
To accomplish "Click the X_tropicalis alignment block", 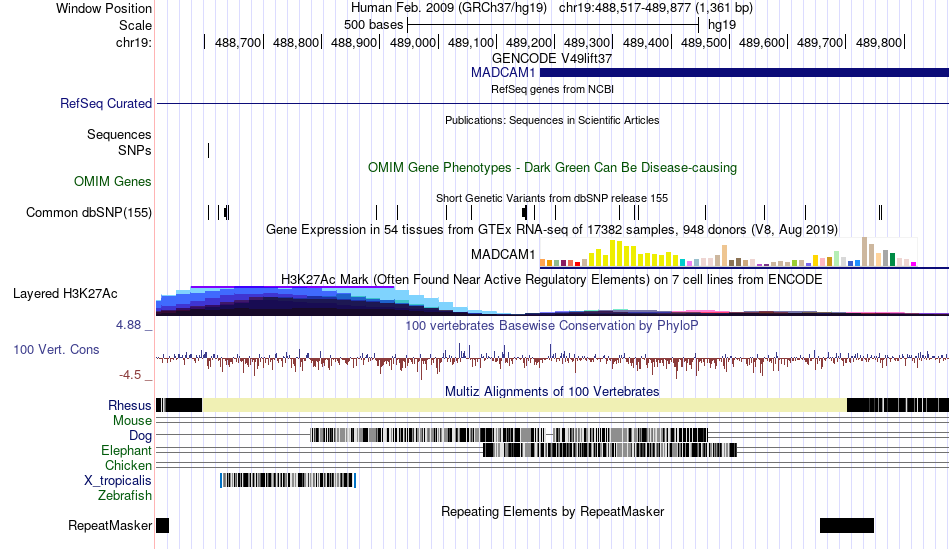I will click(x=288, y=481).
